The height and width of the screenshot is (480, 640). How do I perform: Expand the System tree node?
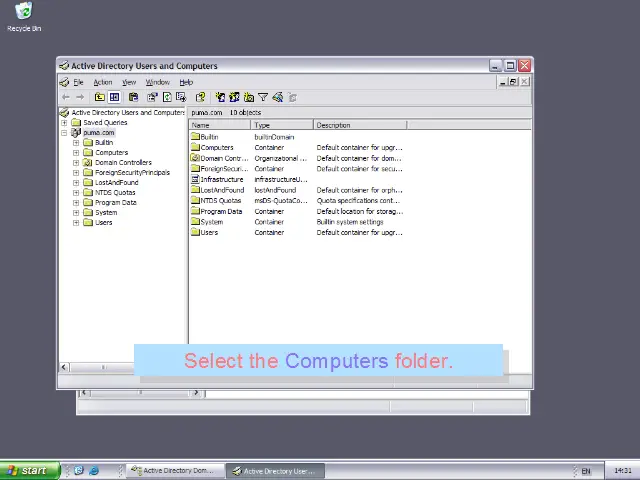point(76,213)
